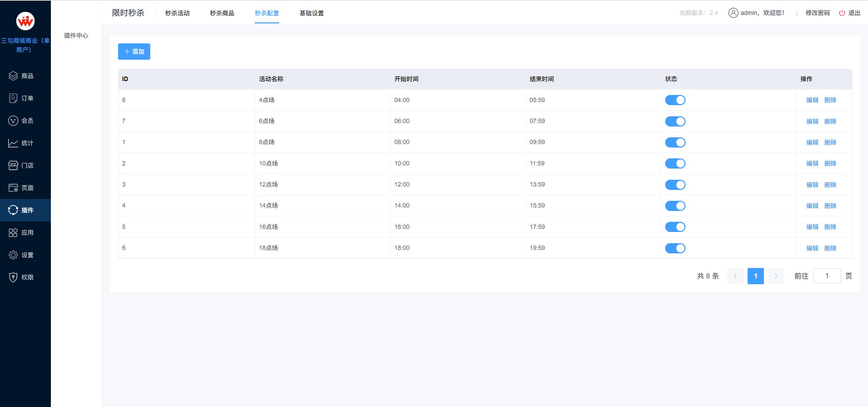
Task: Open the 订单 orders sidebar icon
Action: pyautogui.click(x=13, y=98)
